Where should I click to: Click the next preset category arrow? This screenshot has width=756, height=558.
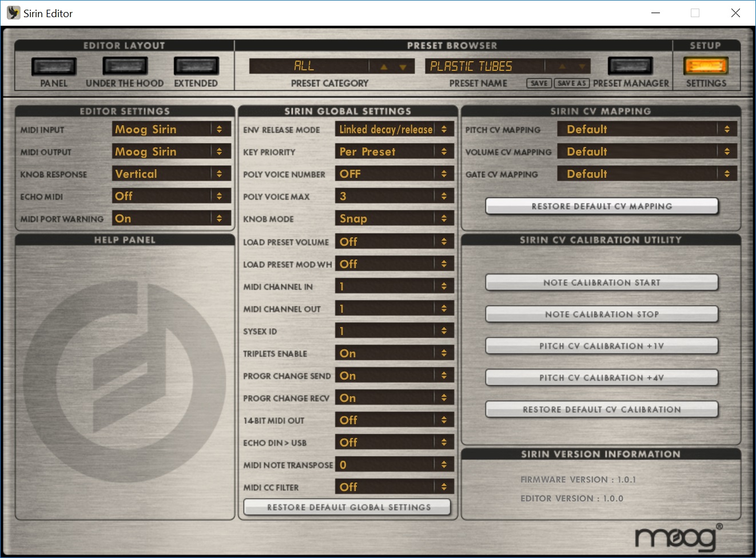383,66
